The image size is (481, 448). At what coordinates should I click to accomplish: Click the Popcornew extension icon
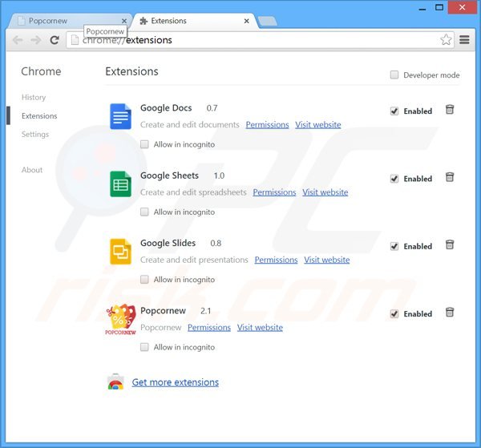click(120, 319)
